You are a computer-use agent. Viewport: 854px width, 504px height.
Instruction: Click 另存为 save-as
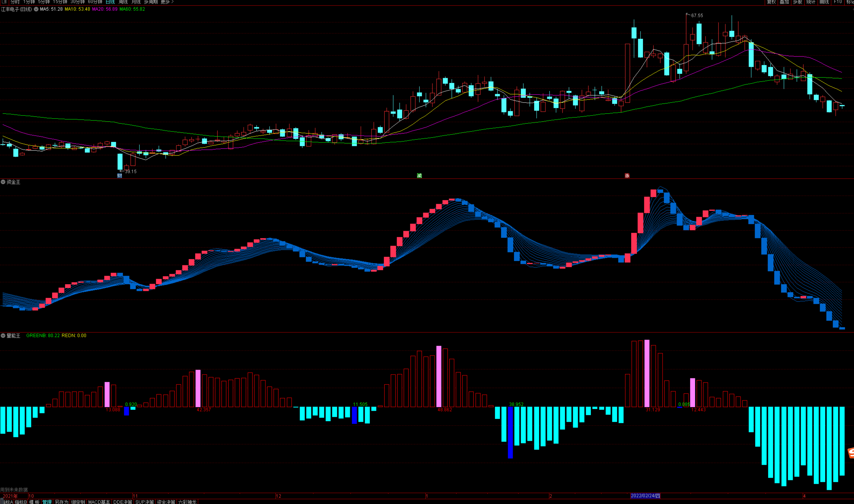point(61,502)
